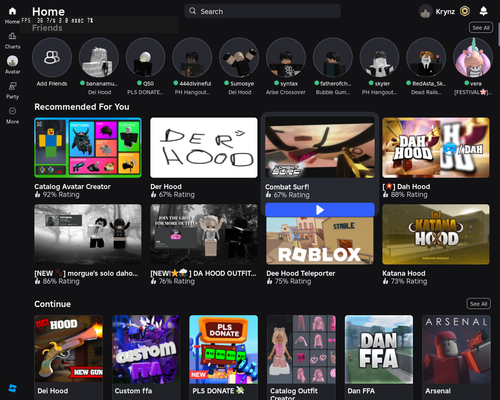This screenshot has width=500, height=400.
Task: Open Dah Hood game thumbnail
Action: point(436,147)
